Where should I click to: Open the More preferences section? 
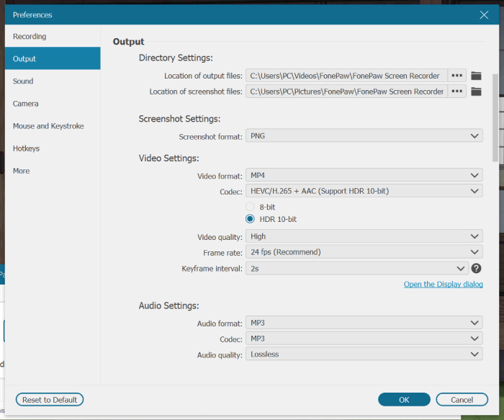pyautogui.click(x=53, y=171)
